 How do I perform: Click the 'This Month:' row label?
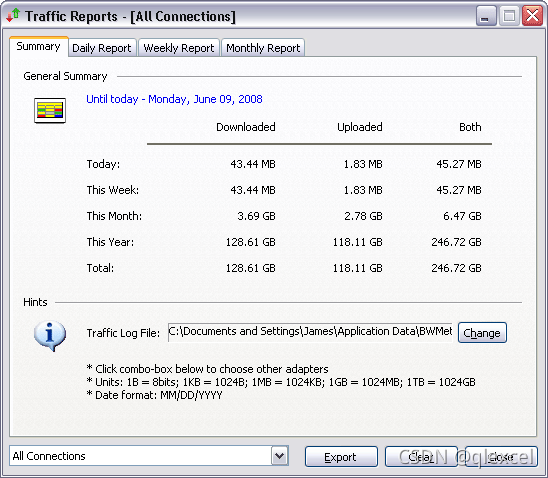coord(114,216)
